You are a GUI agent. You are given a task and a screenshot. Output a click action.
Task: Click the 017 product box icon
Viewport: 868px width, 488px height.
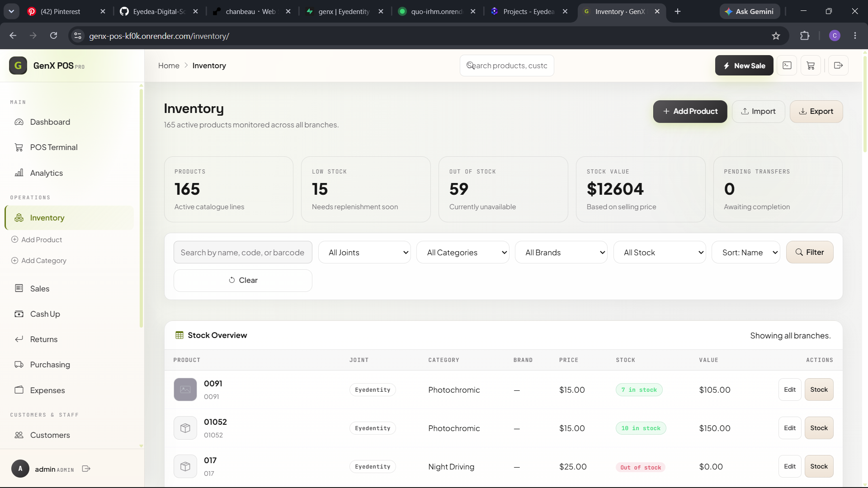[x=185, y=466]
